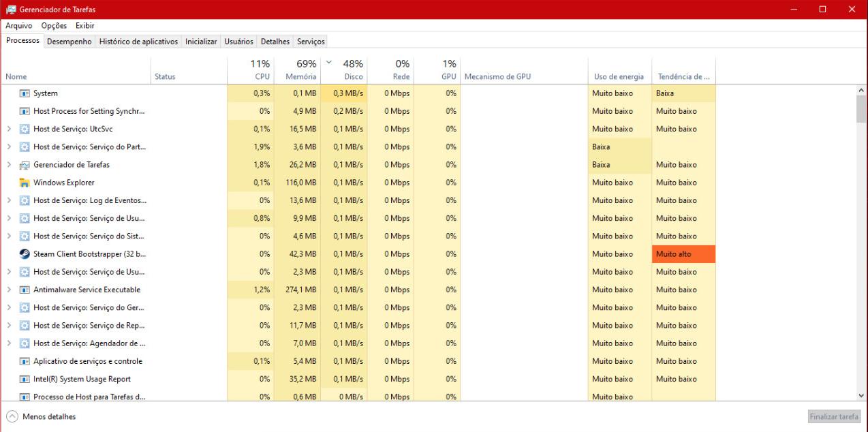Image resolution: width=868 pixels, height=432 pixels.
Task: Open the Arquivo menu
Action: 20,26
